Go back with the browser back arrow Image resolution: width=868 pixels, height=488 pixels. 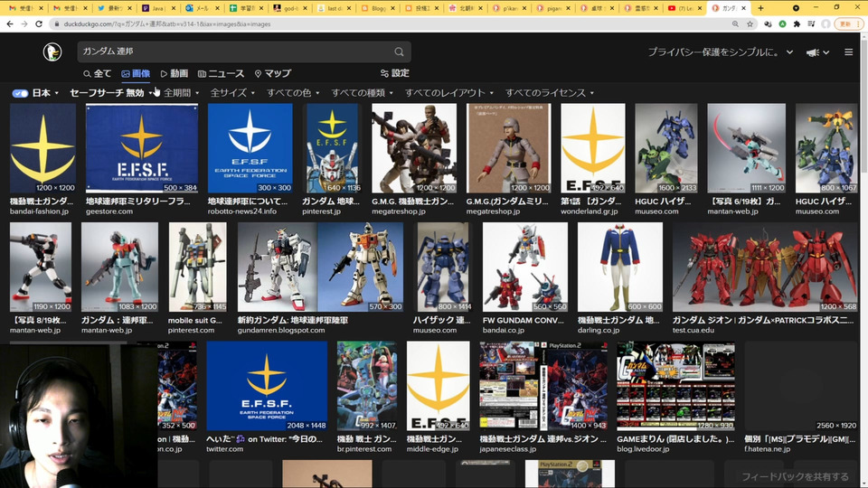pyautogui.click(x=9, y=23)
